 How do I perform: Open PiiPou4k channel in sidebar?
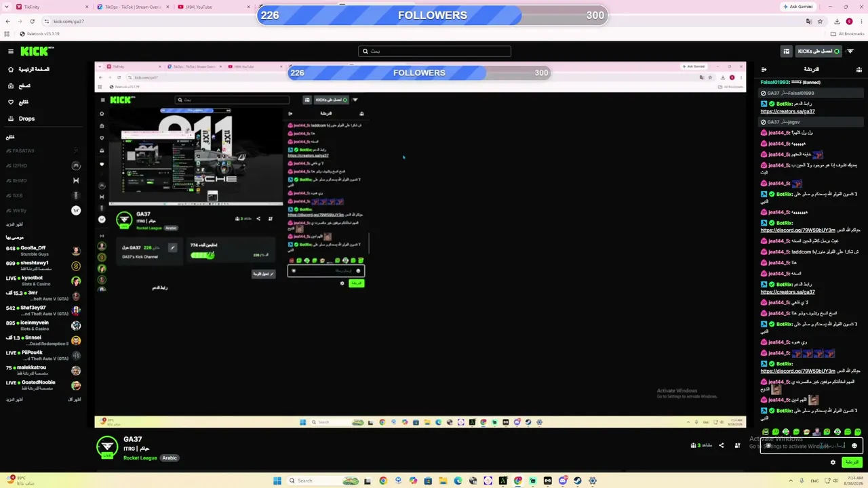tap(43, 355)
